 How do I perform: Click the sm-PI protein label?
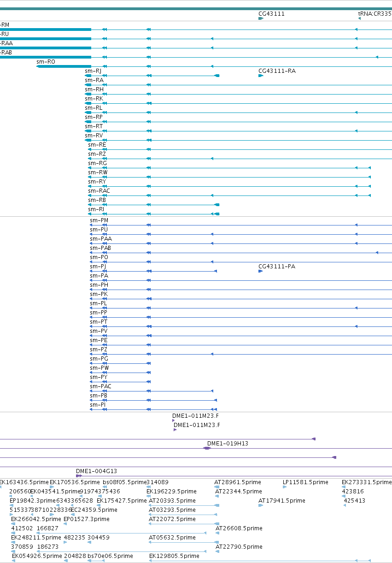[98, 405]
